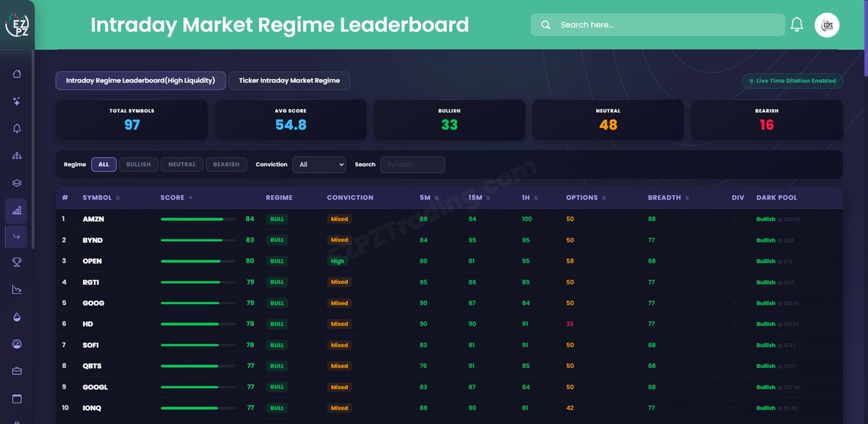Click the BULL regime badge for GOOG
The width and height of the screenshot is (868, 424).
click(x=277, y=303)
